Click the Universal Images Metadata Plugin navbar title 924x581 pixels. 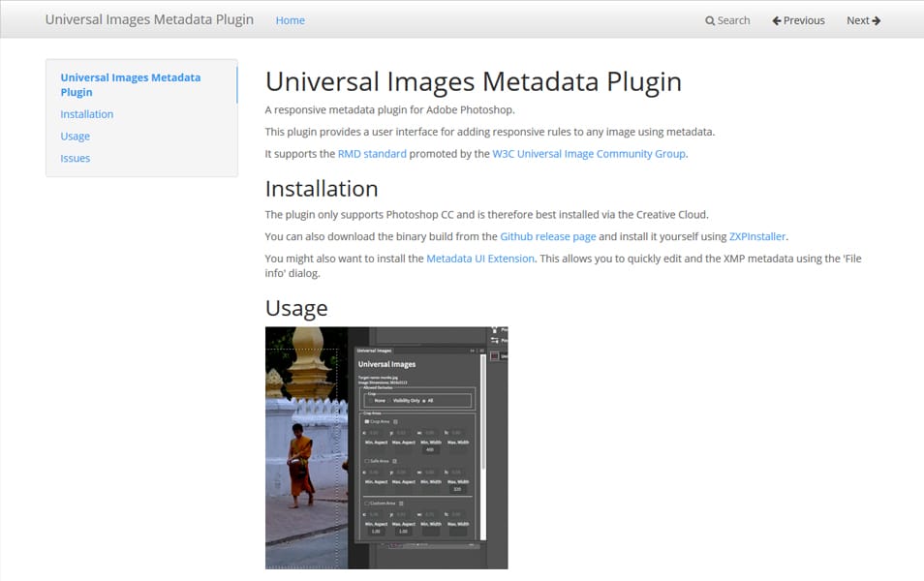pos(149,19)
